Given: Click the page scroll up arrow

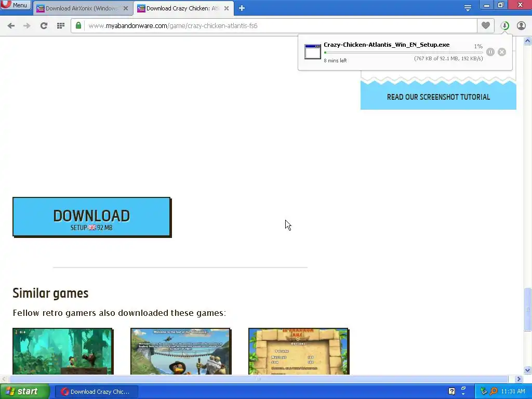Looking at the screenshot, I should click(x=528, y=41).
